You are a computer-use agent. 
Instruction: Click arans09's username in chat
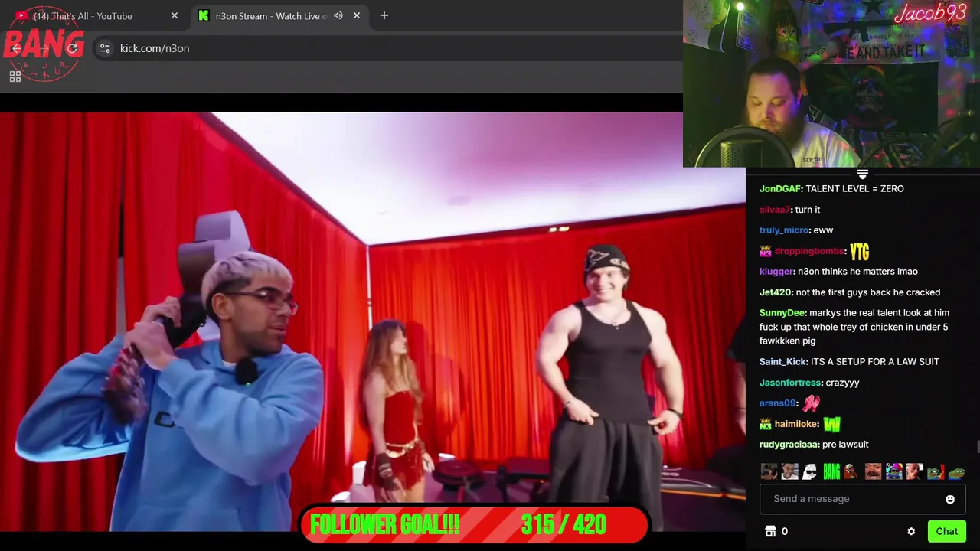[778, 403]
